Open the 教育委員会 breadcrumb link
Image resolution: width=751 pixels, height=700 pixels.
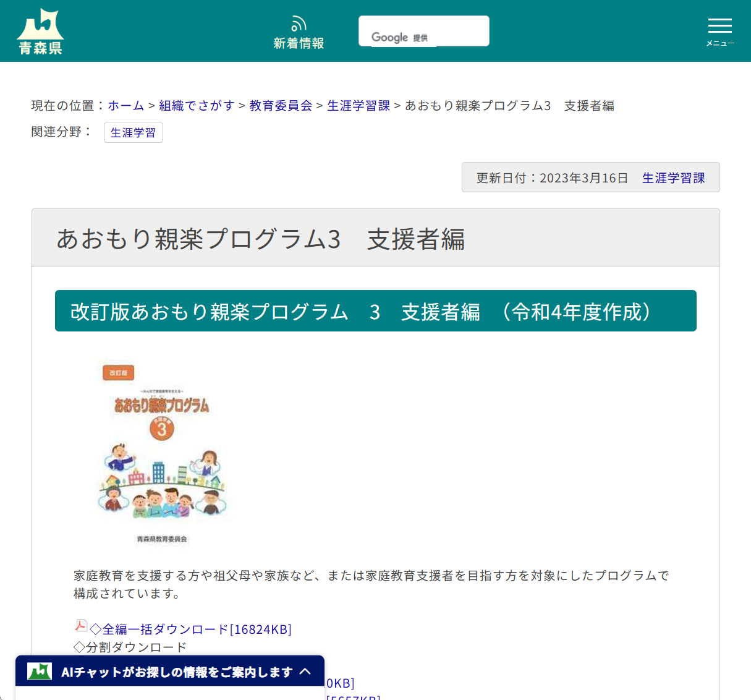coord(280,106)
